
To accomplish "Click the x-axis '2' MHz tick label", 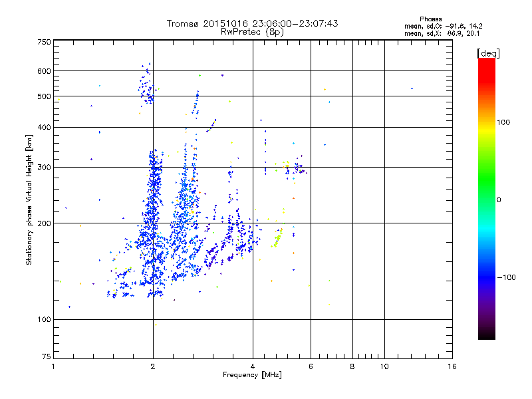I will pyautogui.click(x=153, y=366).
